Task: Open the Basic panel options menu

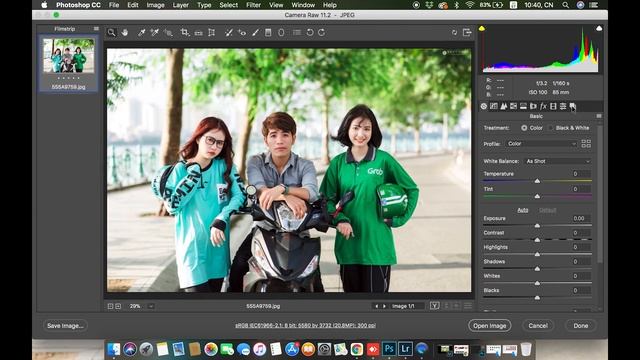Action: click(599, 116)
